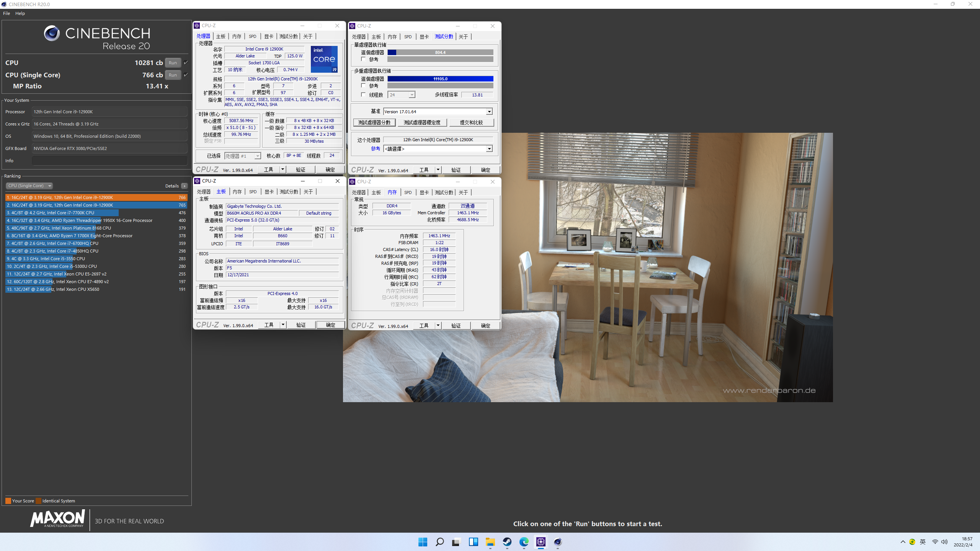Click the Cinebench taskbar icon
This screenshot has height=551, width=980.
coord(558,542)
